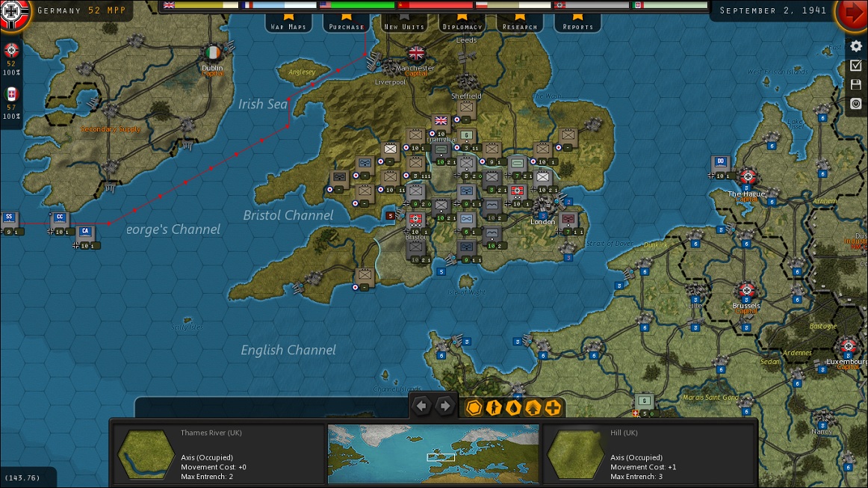Click the Italy morale bar at far right

coord(670,5)
